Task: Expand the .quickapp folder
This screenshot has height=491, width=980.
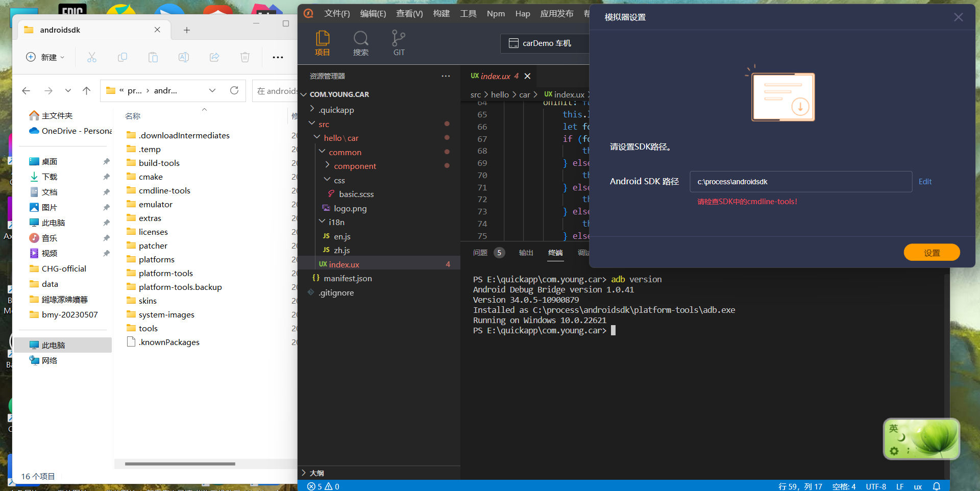Action: click(x=312, y=109)
